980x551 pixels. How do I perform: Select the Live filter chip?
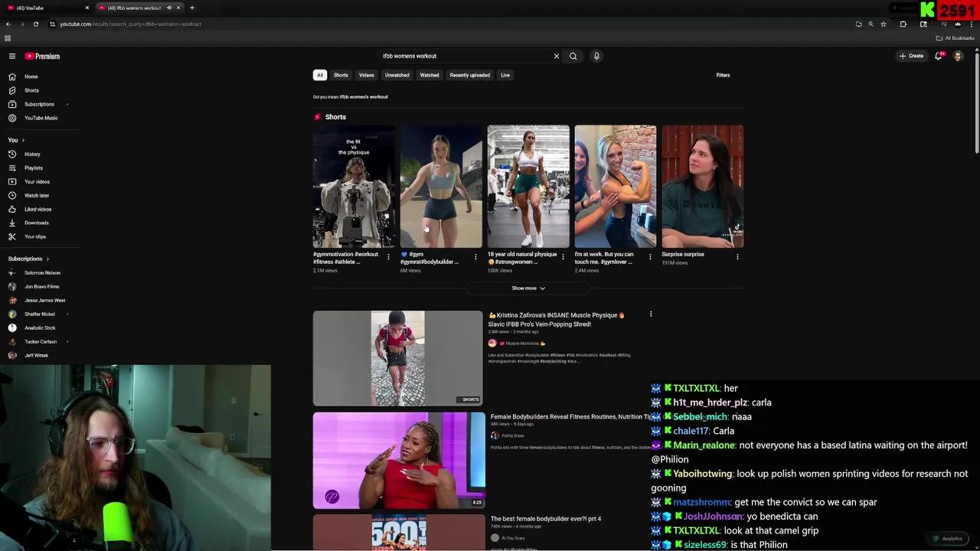pos(505,75)
